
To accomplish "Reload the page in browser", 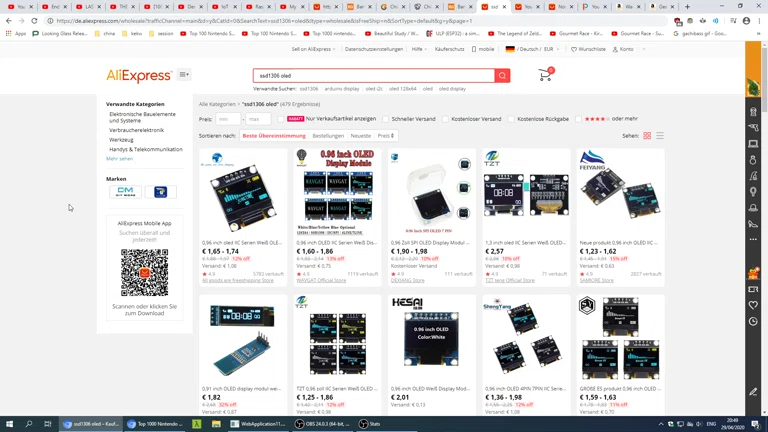I will click(35, 20).
